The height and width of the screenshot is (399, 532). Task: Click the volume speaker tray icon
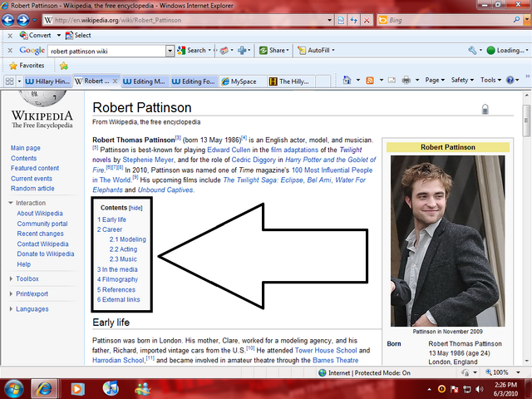pyautogui.click(x=480, y=389)
